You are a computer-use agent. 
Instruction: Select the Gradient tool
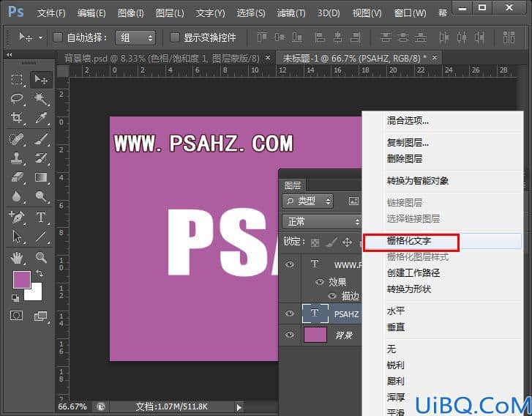point(41,177)
